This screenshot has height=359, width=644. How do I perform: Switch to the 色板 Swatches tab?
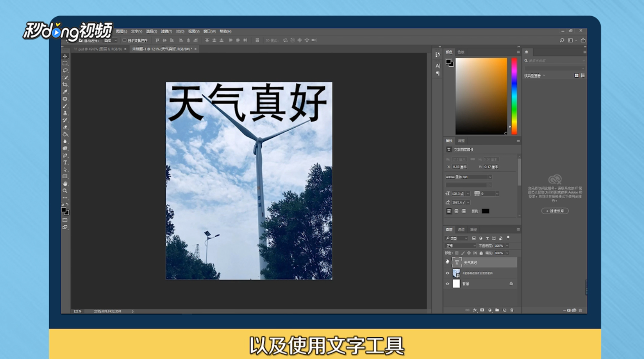(461, 52)
